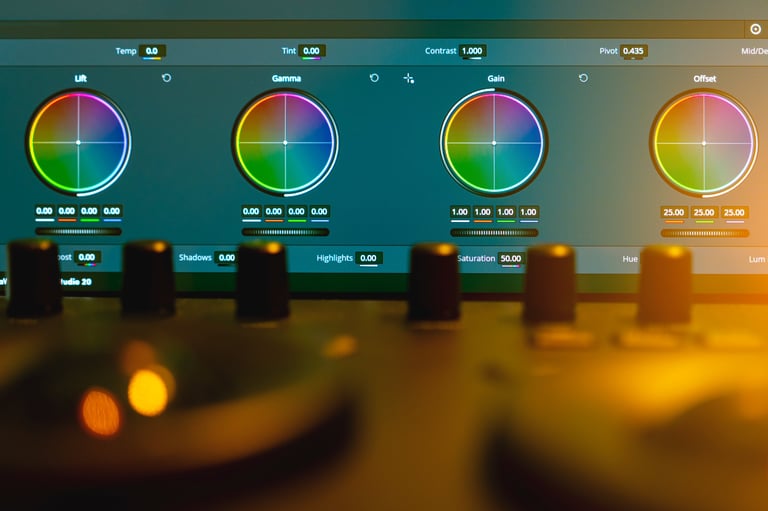Reset the Gain color wheel
This screenshot has height=511, width=768.
583,78
